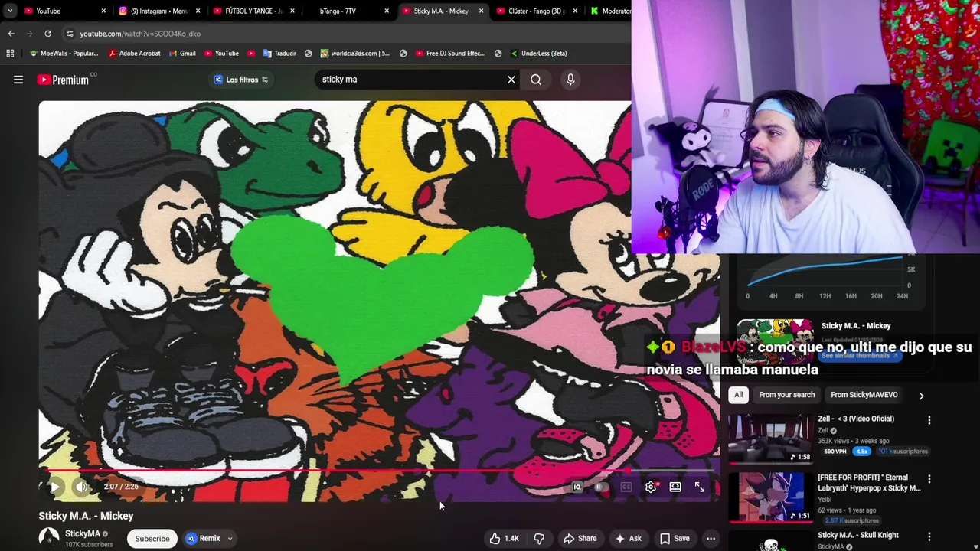Toggle the Los filtros button
This screenshot has height=551, width=980.
(x=241, y=80)
